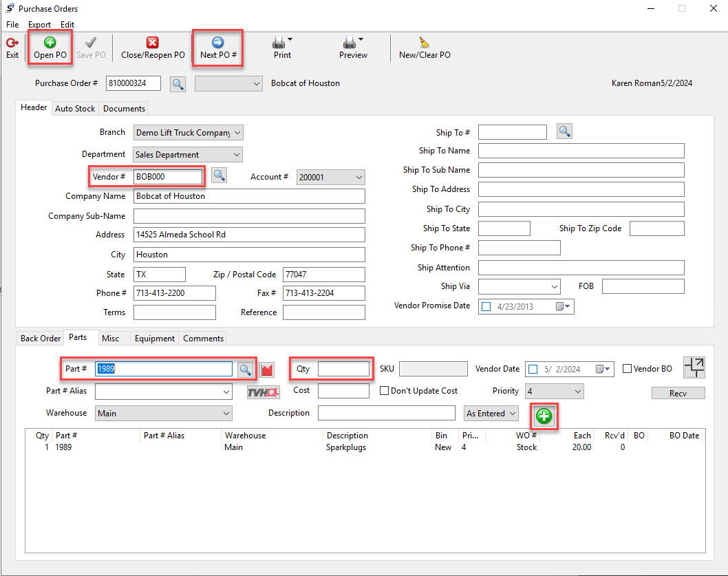Screen dimensions: 728x576
Task: Select the Header tab
Action: (34, 108)
